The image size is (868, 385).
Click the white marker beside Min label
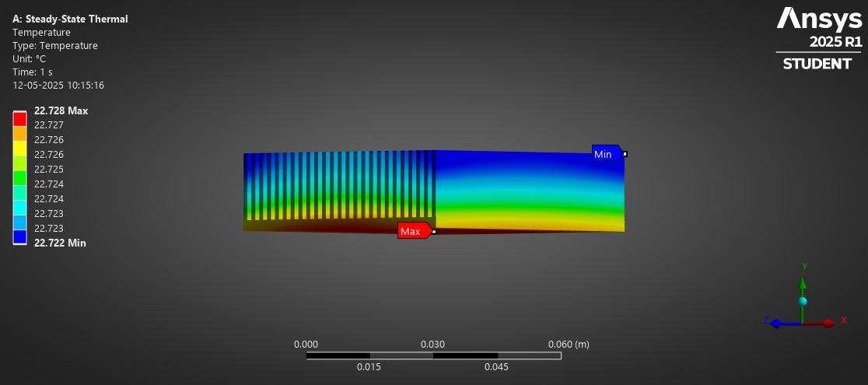click(625, 154)
